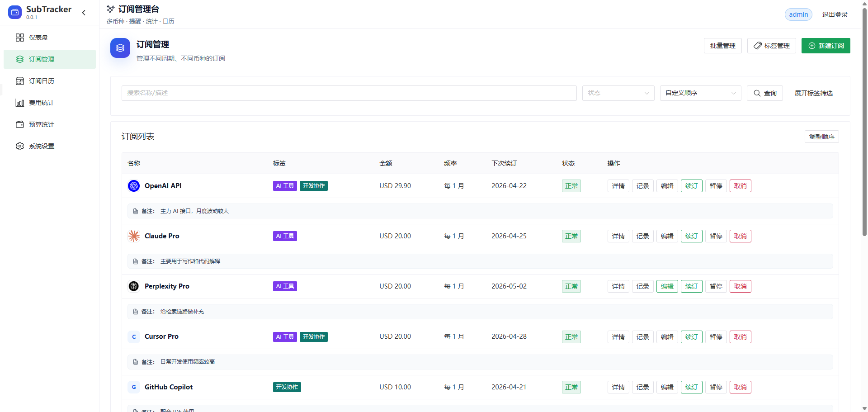Click the 系统设置 gear icon in sidebar

[x=20, y=146]
